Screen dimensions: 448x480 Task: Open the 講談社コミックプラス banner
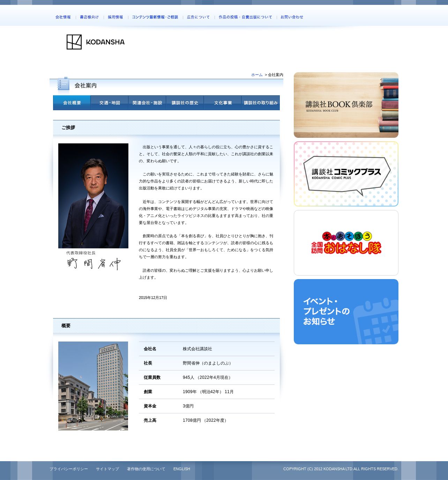click(346, 174)
